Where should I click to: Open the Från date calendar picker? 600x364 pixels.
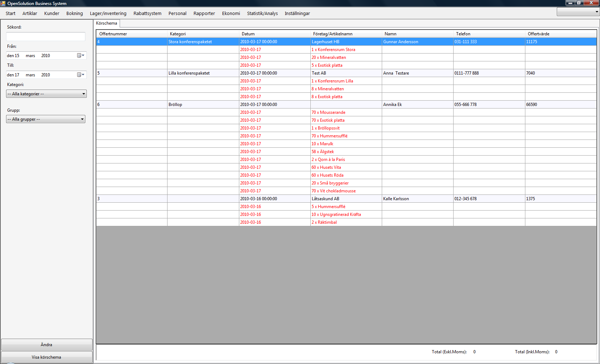click(81, 55)
